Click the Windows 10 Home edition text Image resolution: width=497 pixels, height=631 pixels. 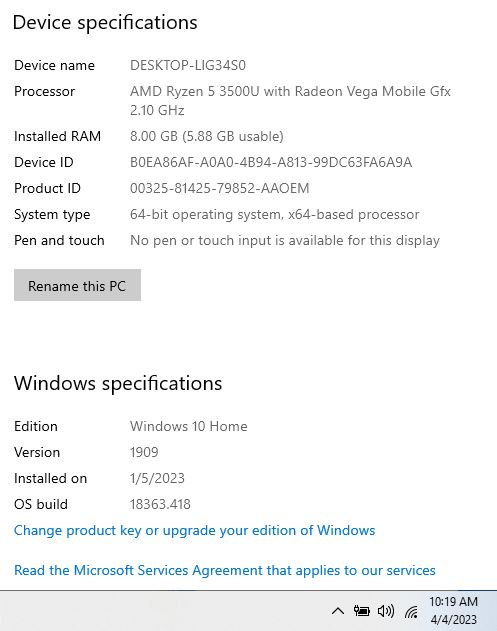pos(189,426)
